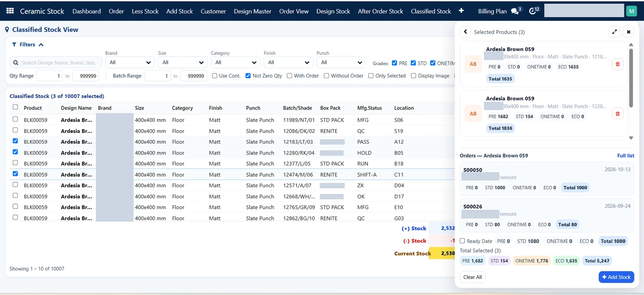Screen dimensions: 644x295
Task: Open the Finish filter dropdown
Action: tap(288, 63)
